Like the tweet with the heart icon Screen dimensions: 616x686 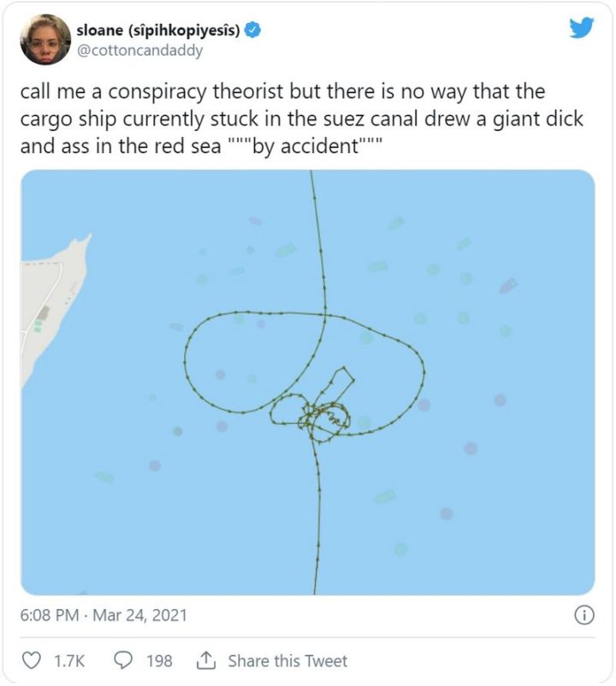[x=32, y=660]
